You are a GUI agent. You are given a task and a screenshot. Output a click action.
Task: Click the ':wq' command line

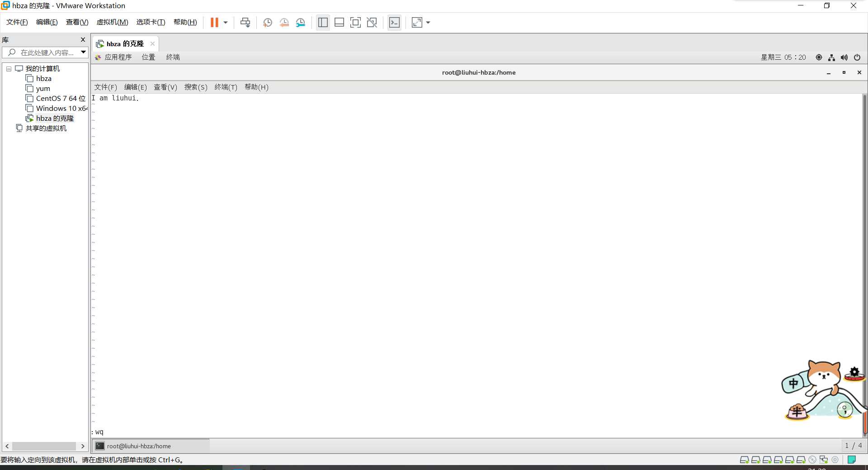tap(98, 432)
